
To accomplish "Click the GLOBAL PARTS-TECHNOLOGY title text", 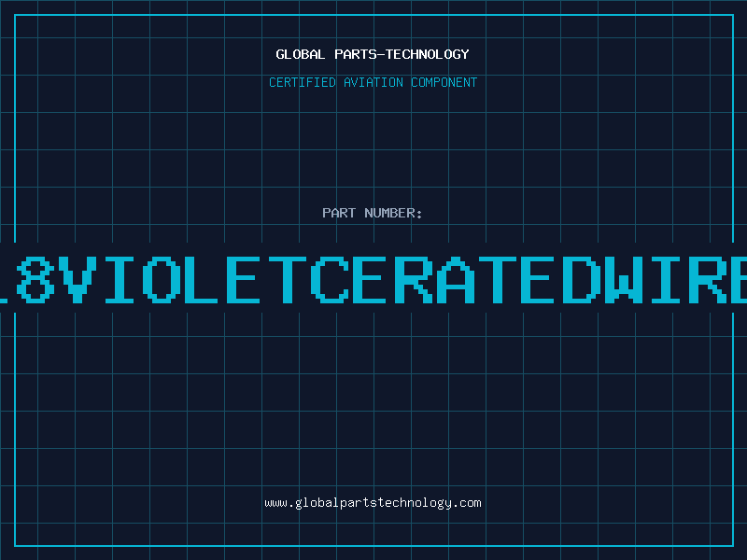I will pos(373,54).
